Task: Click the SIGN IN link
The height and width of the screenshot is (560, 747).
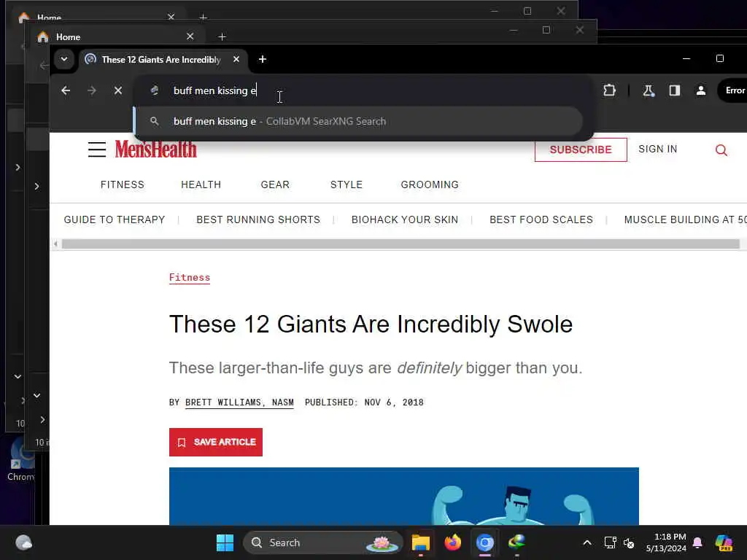Action: pyautogui.click(x=657, y=149)
